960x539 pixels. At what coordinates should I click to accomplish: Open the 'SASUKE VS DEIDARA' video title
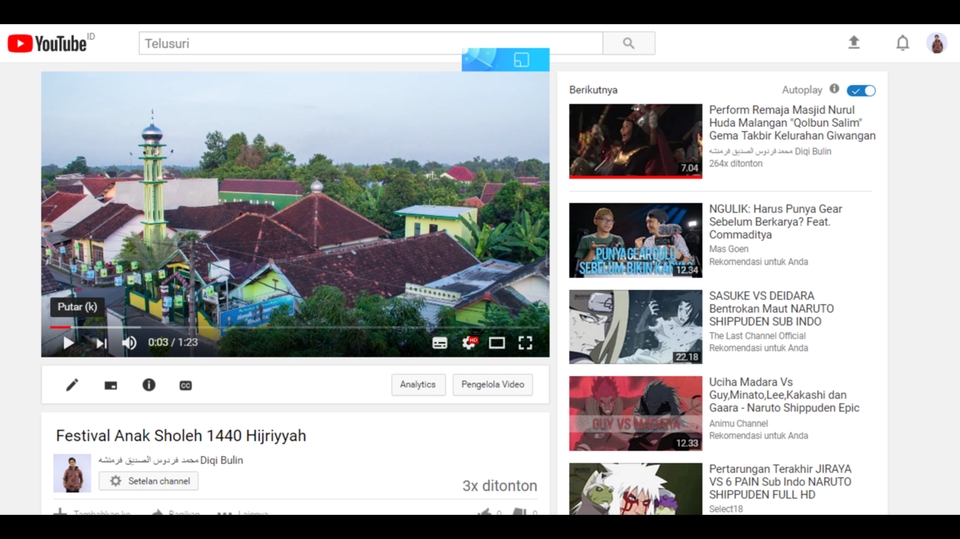tap(771, 309)
